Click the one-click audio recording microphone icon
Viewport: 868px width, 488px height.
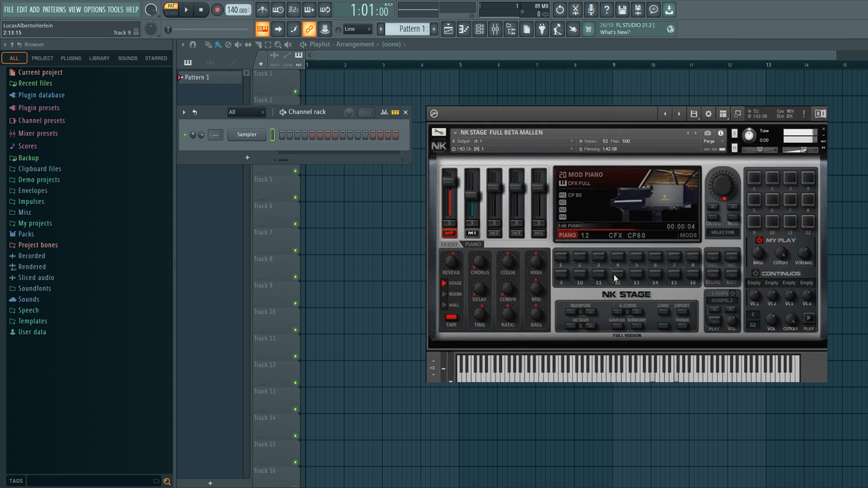[591, 10]
